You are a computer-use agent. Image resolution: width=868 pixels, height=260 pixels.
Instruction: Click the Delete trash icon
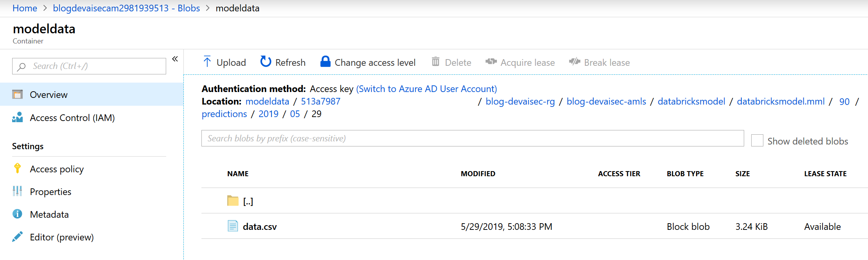(x=435, y=61)
